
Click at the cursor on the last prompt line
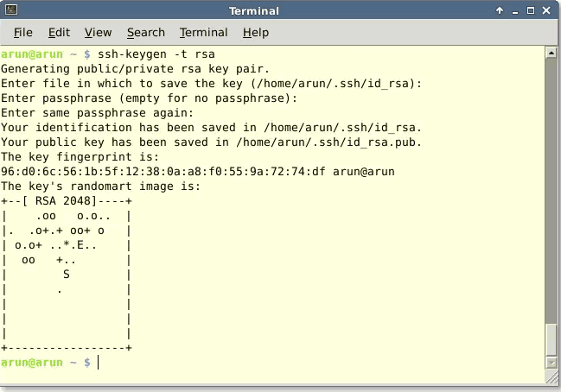(99, 363)
